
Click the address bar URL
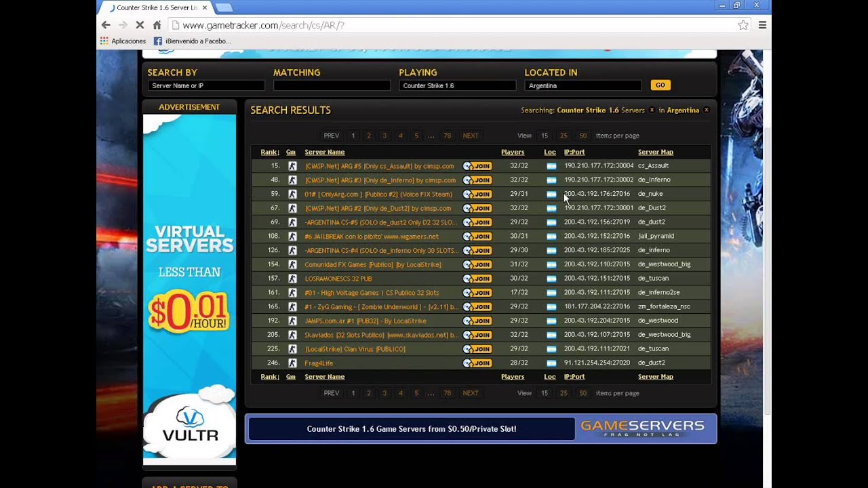tap(263, 25)
